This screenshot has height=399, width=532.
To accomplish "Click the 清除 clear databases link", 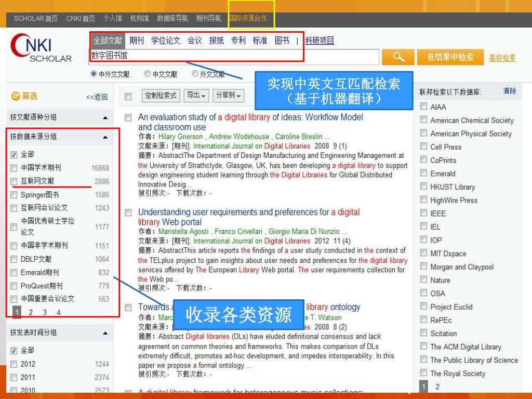I will [x=510, y=91].
